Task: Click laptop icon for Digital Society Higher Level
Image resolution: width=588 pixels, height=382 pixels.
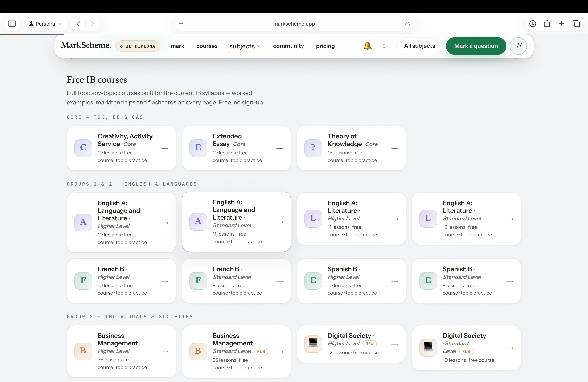Action: [313, 344]
